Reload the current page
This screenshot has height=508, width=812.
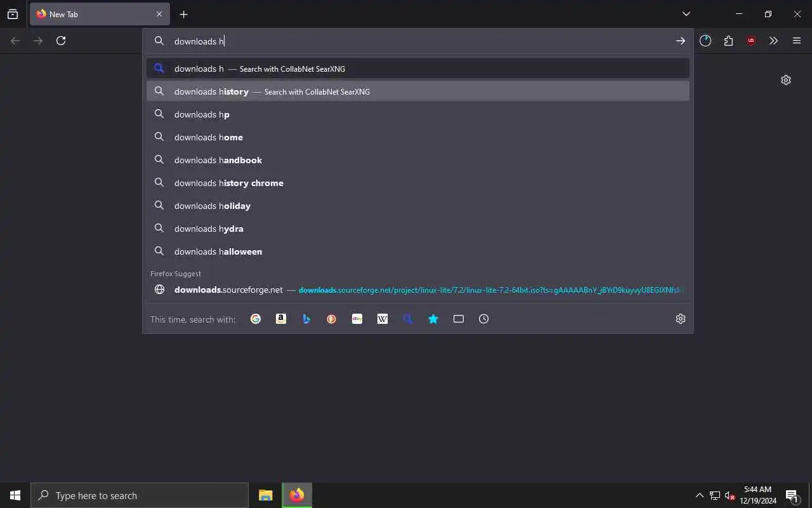coord(61,41)
